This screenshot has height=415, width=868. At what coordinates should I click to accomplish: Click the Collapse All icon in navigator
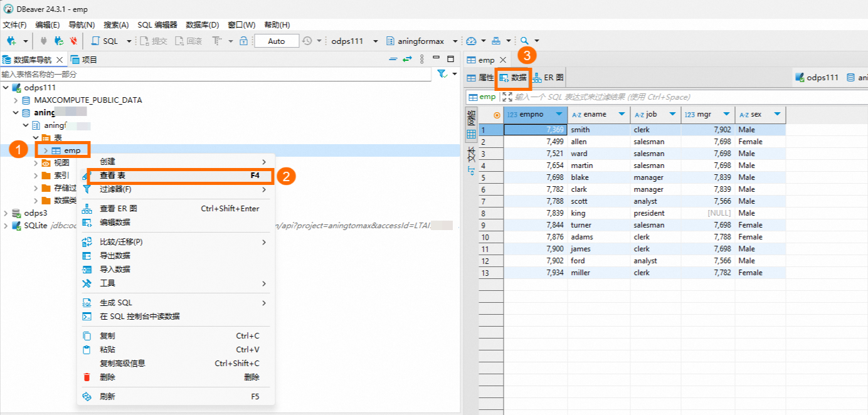393,59
